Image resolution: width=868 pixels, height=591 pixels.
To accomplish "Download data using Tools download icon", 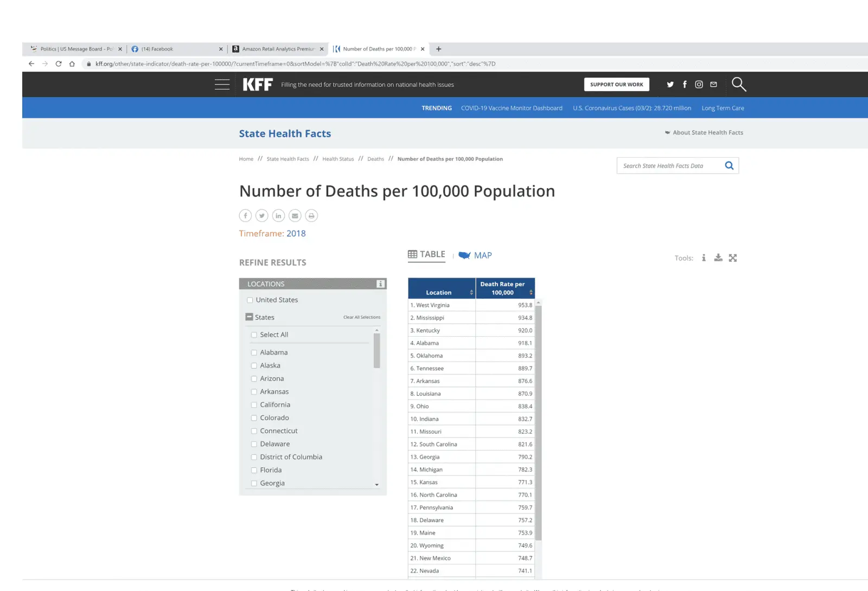I will (718, 258).
